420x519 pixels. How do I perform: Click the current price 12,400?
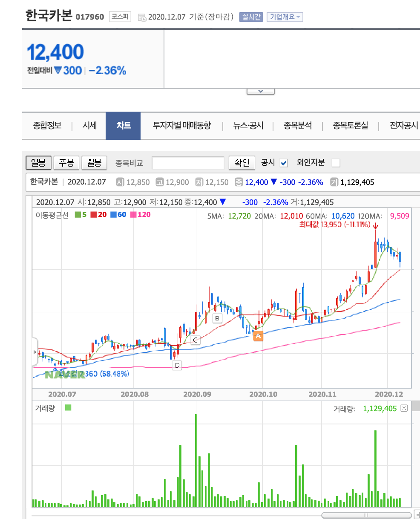click(x=55, y=52)
